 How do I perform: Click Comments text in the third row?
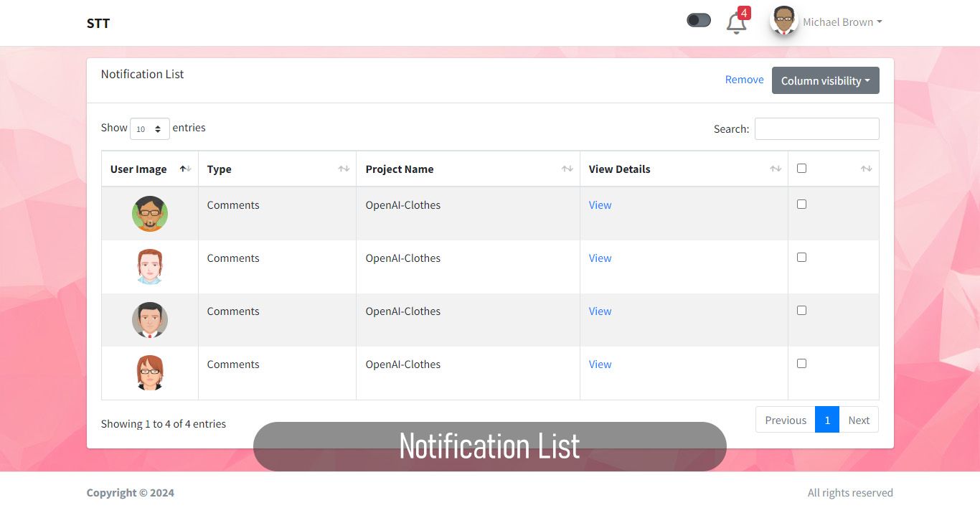[233, 311]
